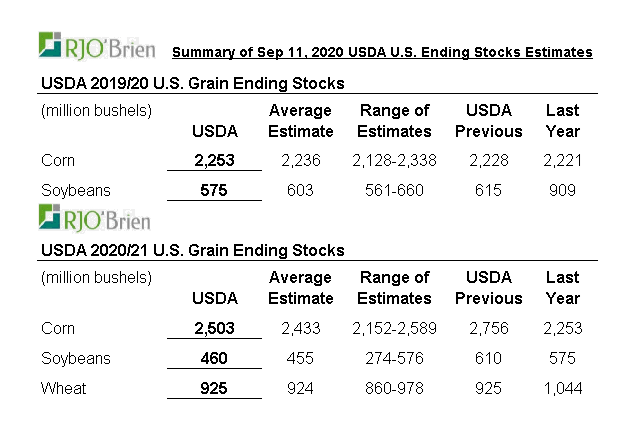
Task: Select the 2020/21 corn average estimate 2,433
Action: click(x=300, y=328)
